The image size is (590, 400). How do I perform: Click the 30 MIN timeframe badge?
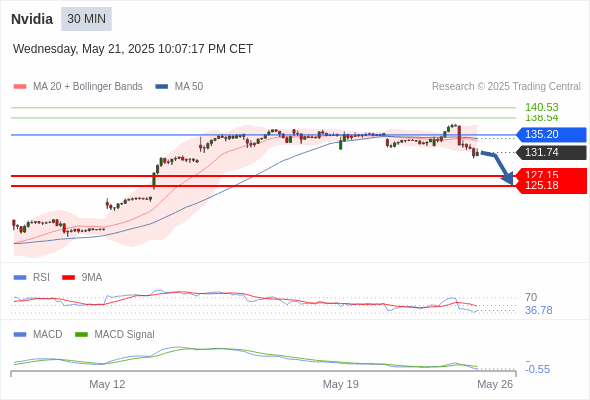point(86,19)
